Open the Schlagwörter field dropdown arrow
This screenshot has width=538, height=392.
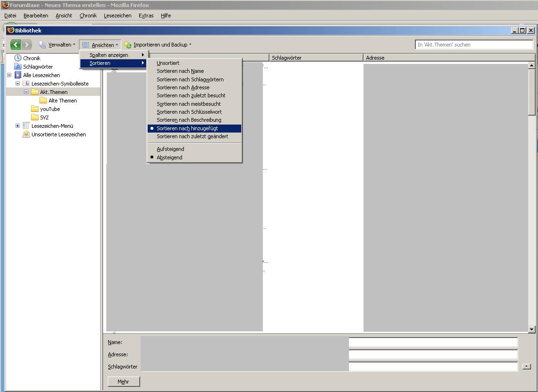coord(526,367)
